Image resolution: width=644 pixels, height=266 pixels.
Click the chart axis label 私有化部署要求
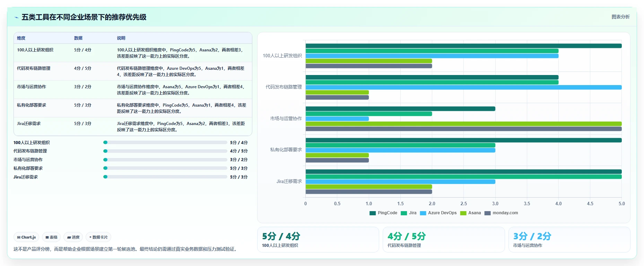(x=286, y=150)
